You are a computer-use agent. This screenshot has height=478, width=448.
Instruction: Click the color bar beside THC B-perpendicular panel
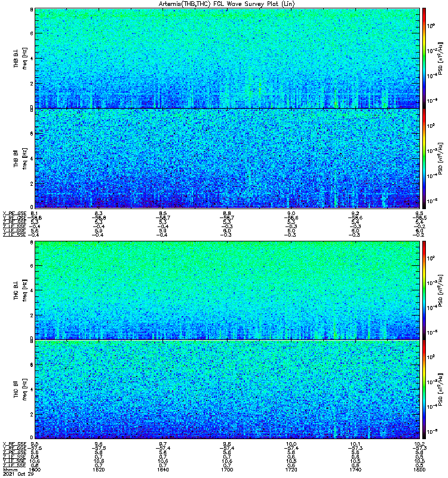pos(424,290)
